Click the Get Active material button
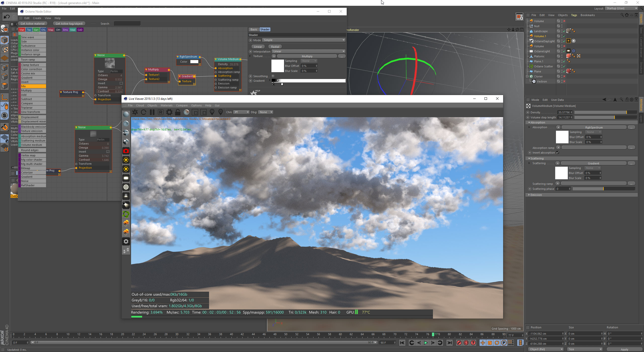Viewport: 644px width, 352px height. tap(32, 24)
